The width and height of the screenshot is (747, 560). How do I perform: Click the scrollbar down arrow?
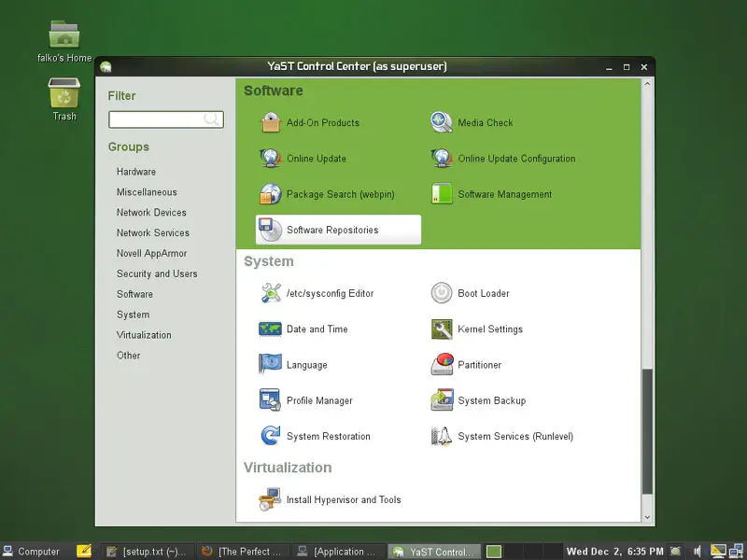(647, 517)
